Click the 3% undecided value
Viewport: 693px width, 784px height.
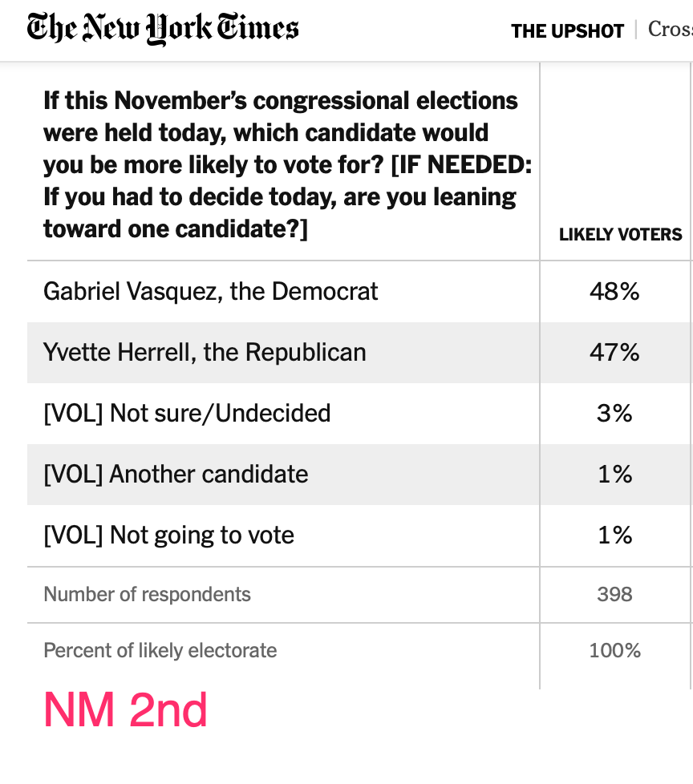pyautogui.click(x=614, y=413)
